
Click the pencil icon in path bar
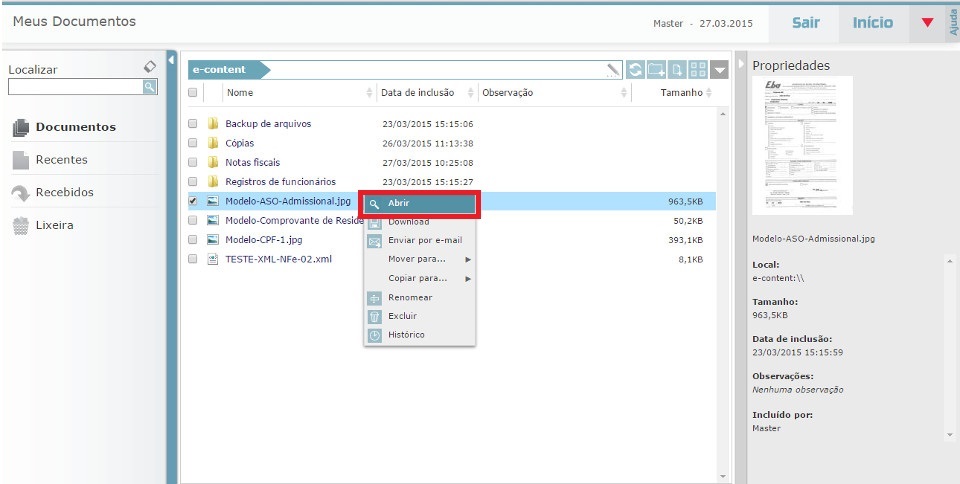pos(613,70)
